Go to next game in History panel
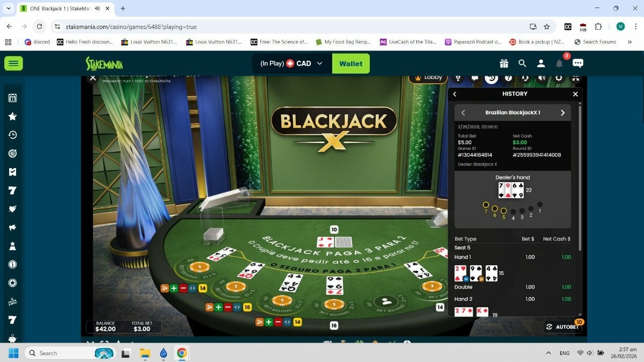 (x=562, y=113)
